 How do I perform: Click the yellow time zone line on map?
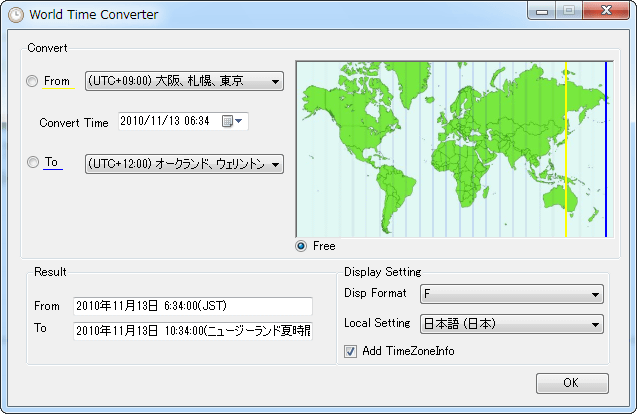pos(566,150)
